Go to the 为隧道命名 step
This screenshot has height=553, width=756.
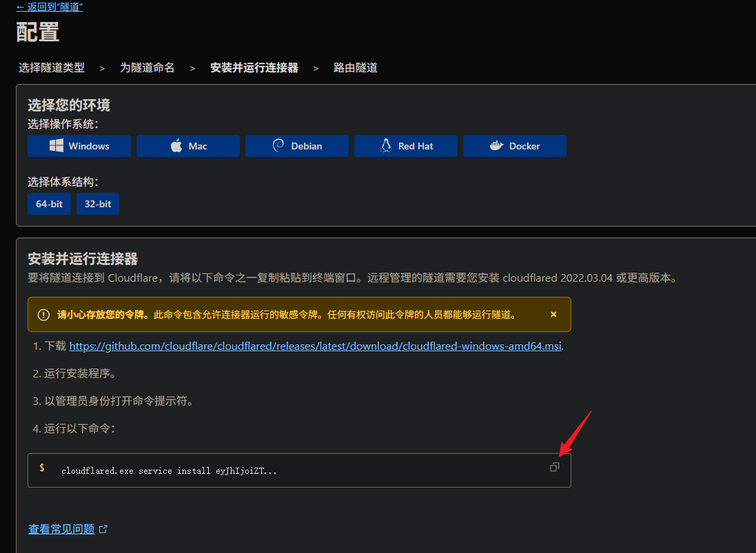point(147,67)
